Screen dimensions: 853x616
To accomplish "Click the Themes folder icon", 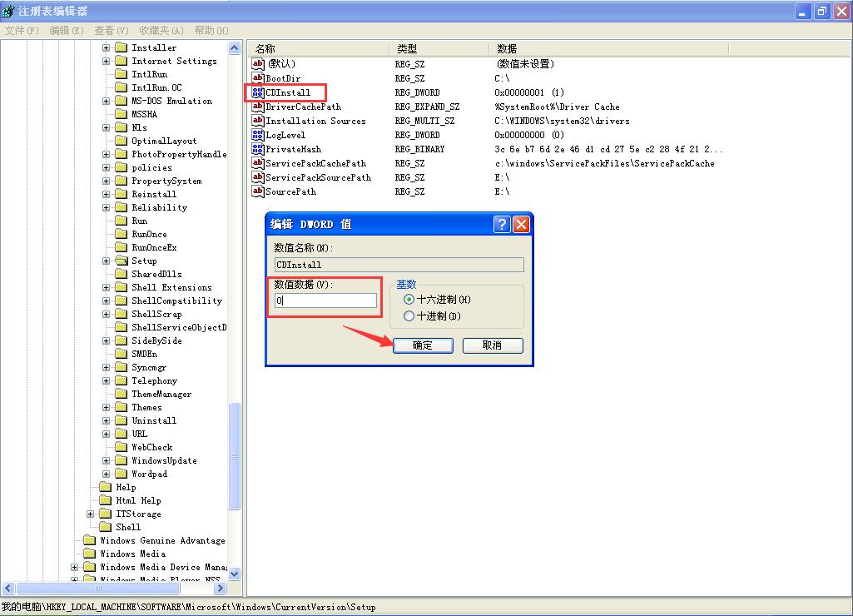I will (122, 407).
